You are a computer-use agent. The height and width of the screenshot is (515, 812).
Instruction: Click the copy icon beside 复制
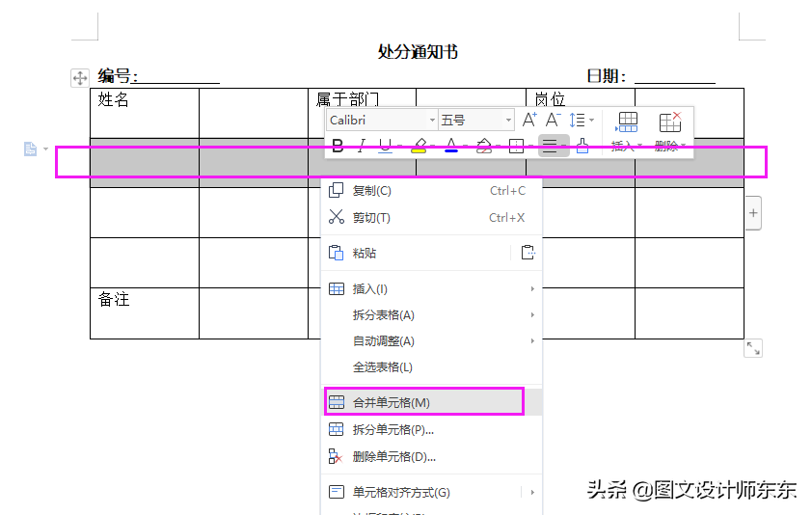pos(337,190)
